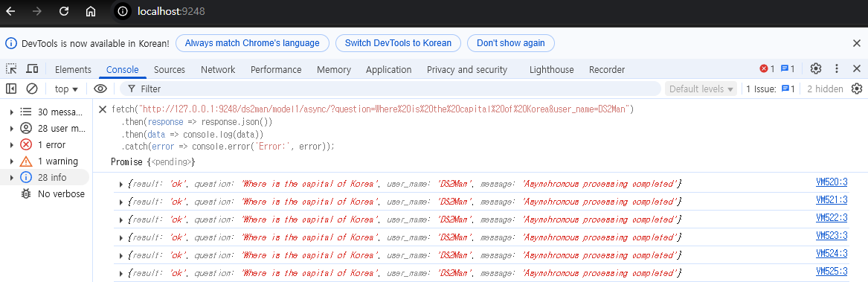Click the red error count badge

click(x=768, y=68)
